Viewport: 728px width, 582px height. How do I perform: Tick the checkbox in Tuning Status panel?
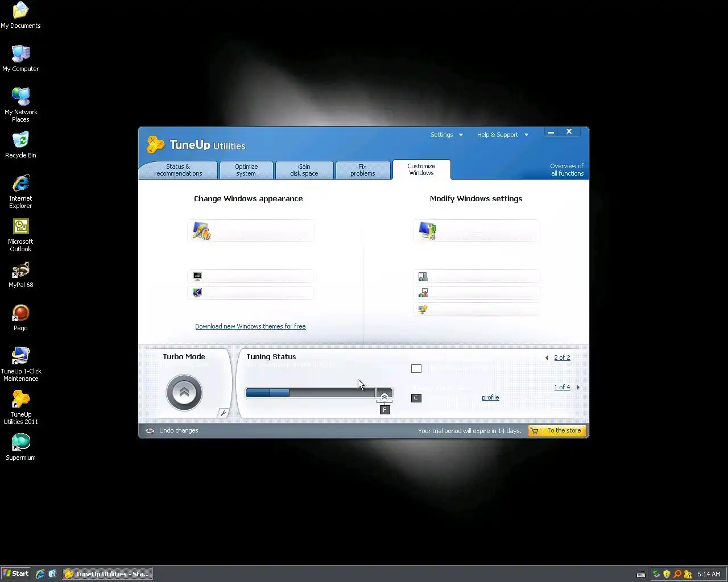click(416, 369)
